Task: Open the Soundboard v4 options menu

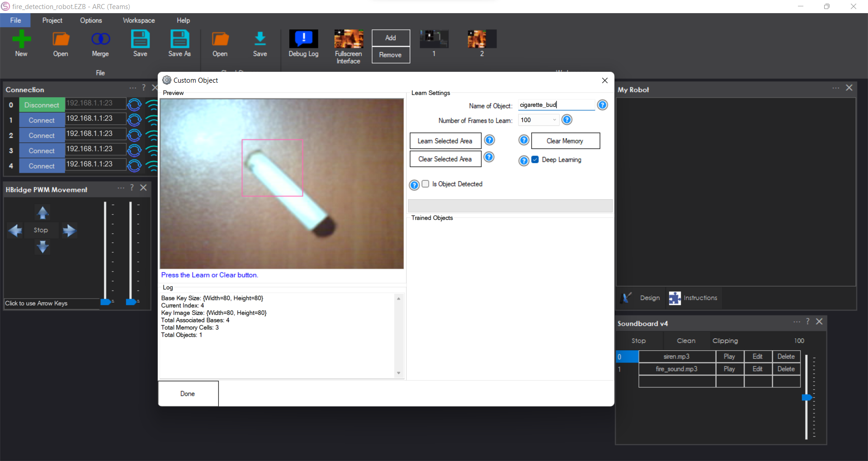Action: tap(797, 322)
